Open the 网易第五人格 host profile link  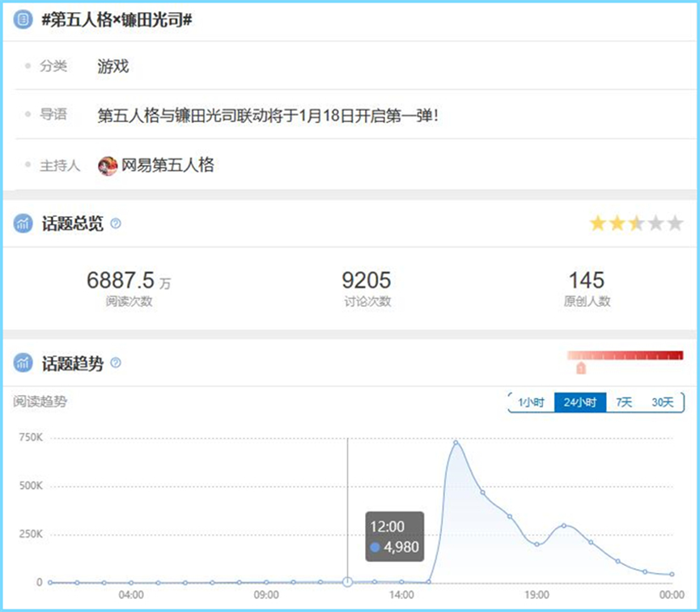168,165
